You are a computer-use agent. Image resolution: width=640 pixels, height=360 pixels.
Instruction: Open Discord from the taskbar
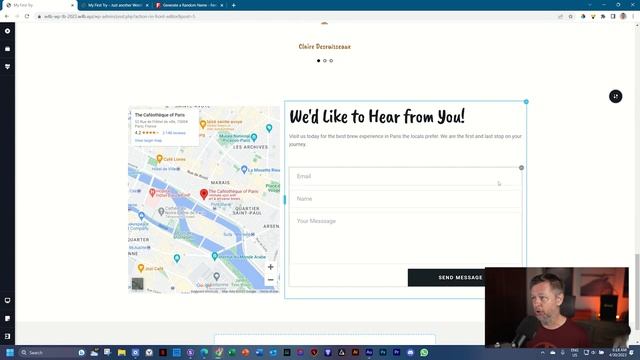click(410, 352)
